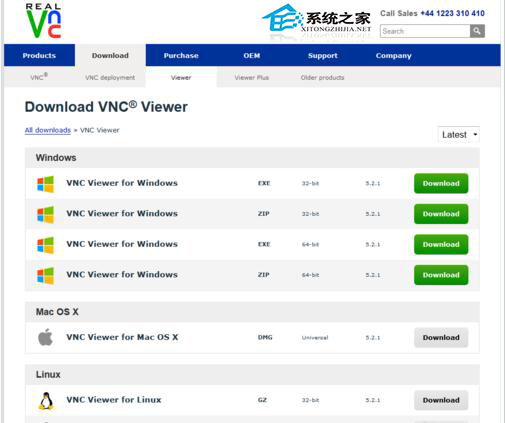Click the Mac OS X section header
Screen dimensions: 505x423
252,312
